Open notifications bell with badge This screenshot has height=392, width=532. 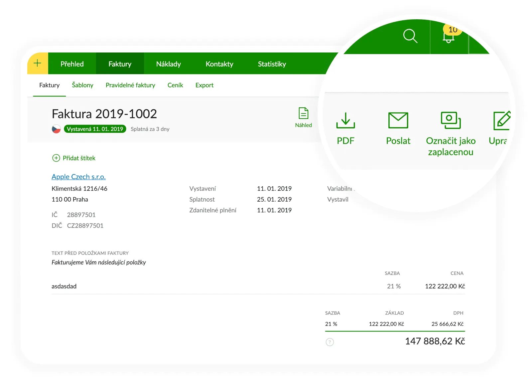[449, 36]
